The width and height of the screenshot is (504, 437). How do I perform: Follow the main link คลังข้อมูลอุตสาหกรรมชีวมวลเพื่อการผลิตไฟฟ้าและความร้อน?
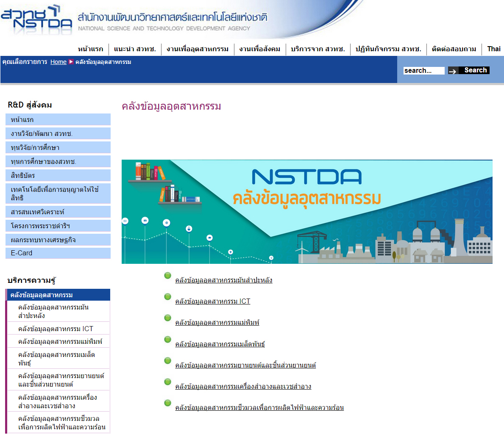[x=259, y=407]
